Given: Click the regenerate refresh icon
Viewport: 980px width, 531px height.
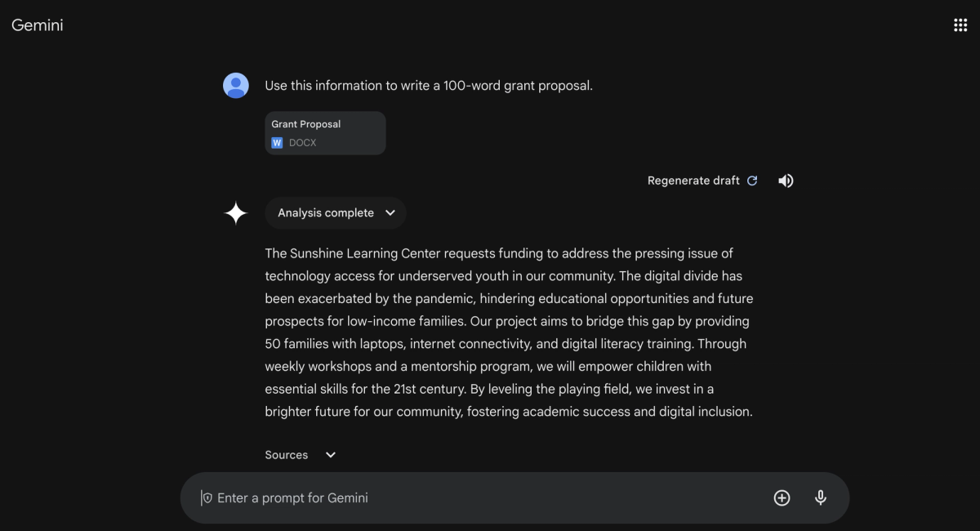Looking at the screenshot, I should pyautogui.click(x=751, y=180).
